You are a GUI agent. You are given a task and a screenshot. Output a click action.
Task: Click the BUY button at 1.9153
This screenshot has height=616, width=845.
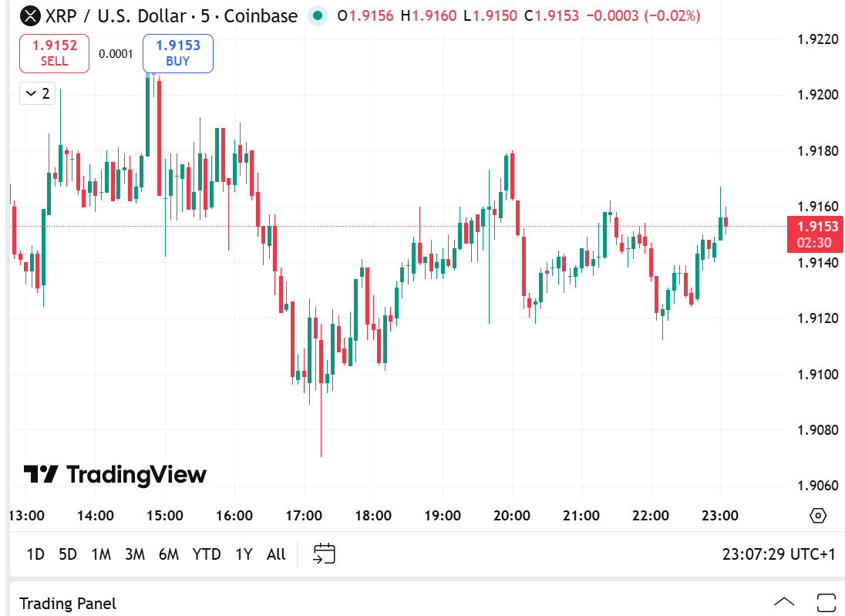coord(178,53)
